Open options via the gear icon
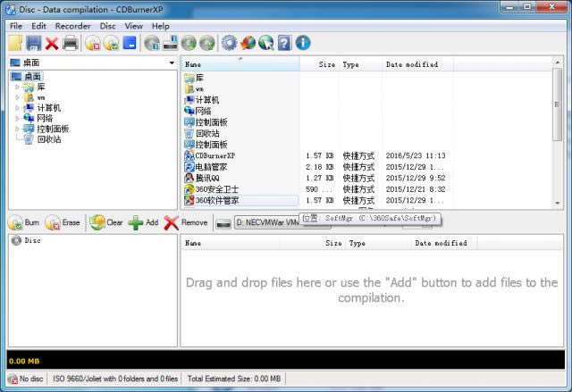The height and width of the screenshot is (392, 572). tap(230, 43)
